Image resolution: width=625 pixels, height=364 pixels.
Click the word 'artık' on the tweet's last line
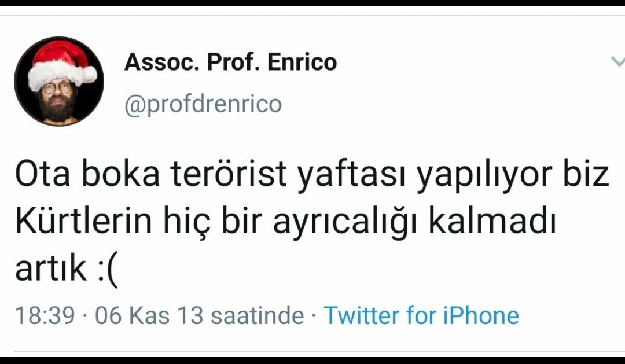50,268
